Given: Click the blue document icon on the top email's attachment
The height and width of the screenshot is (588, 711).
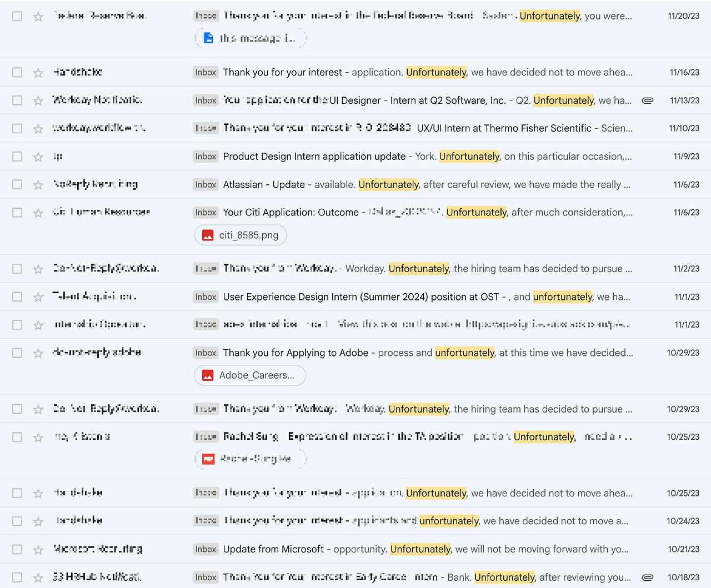Looking at the screenshot, I should [x=208, y=38].
